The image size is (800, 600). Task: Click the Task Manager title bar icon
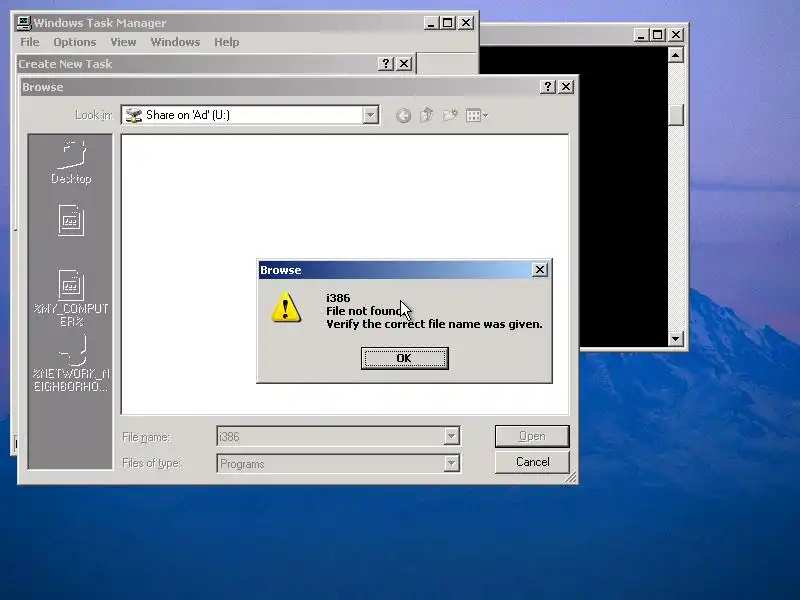click(24, 22)
